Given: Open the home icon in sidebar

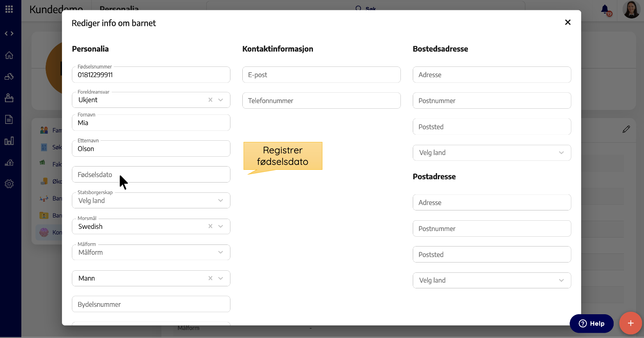Looking at the screenshot, I should point(9,55).
